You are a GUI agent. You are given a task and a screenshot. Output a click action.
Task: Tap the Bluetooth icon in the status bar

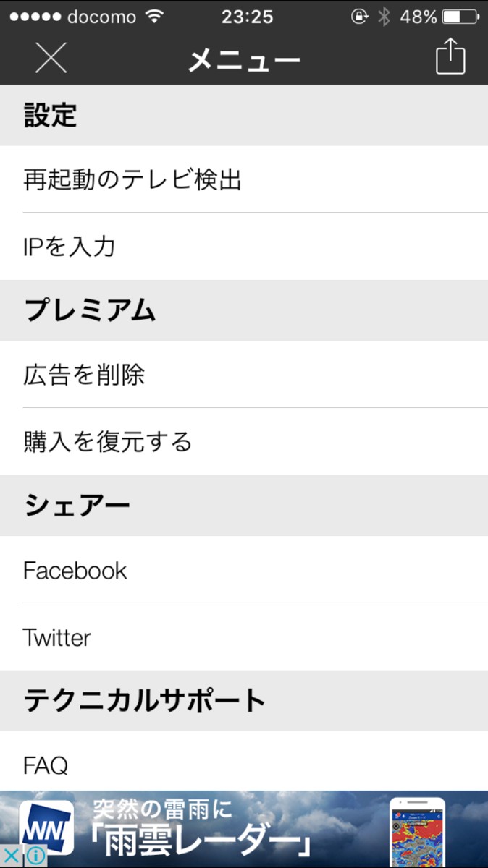tap(384, 17)
